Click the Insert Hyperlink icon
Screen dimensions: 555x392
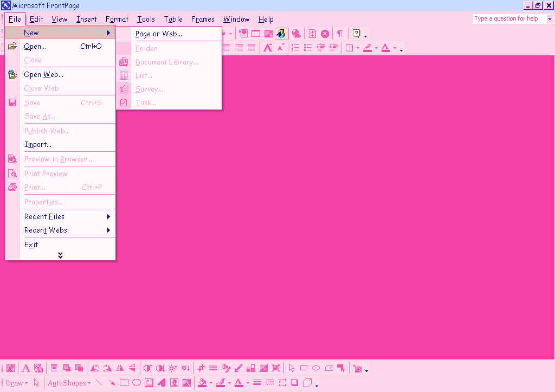coord(296,34)
